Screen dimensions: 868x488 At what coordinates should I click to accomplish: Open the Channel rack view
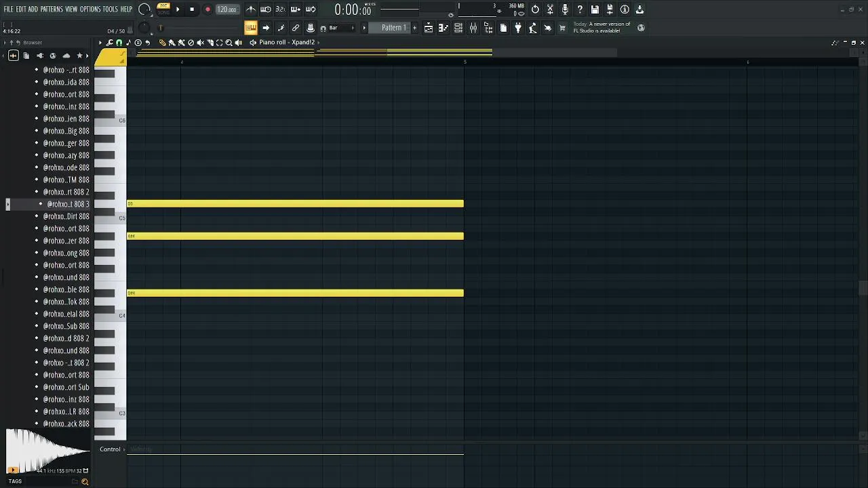(458, 28)
